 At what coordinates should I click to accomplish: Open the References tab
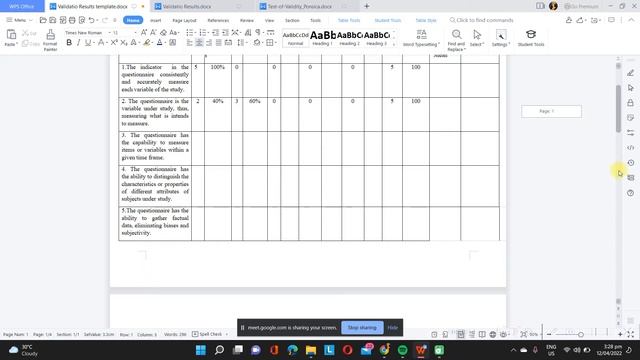pyautogui.click(x=218, y=20)
